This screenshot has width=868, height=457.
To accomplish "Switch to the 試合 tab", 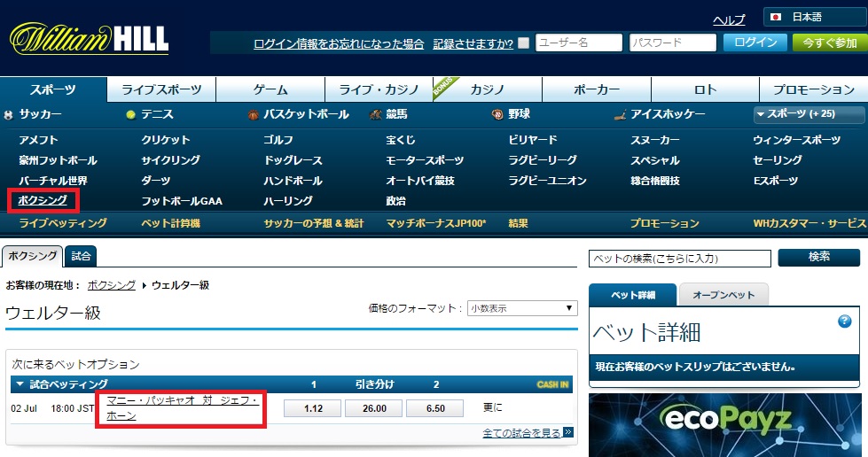I will [x=81, y=256].
